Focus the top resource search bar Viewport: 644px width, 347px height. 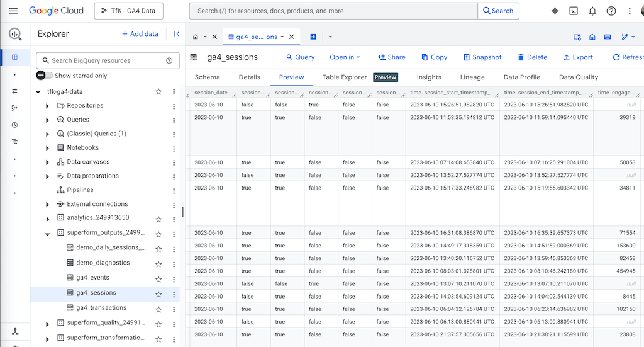(333, 11)
